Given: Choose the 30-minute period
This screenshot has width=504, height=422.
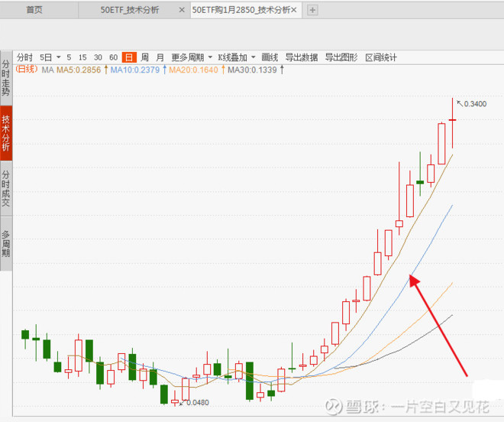Looking at the screenshot, I should click(x=98, y=57).
